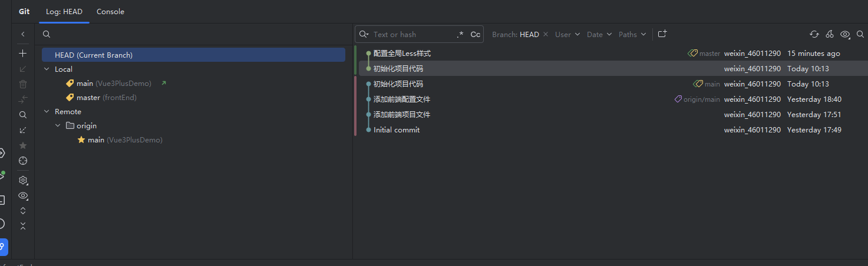Open search history via the field's magnifier icon

tap(364, 34)
